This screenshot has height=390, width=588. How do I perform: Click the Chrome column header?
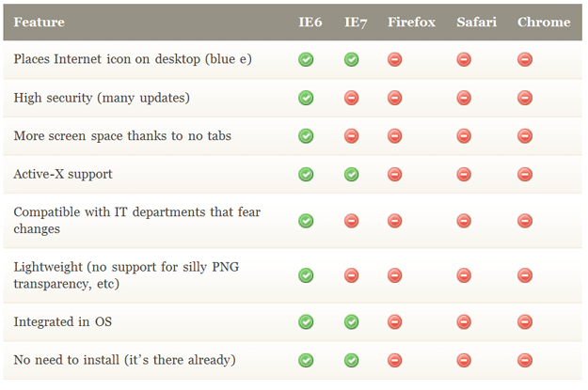coord(544,22)
